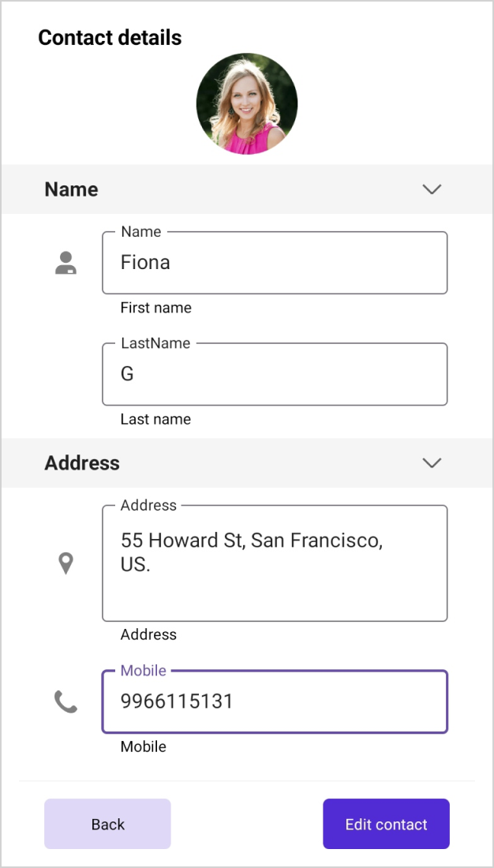Click the Contact details page title
494x868 pixels.
tap(110, 37)
